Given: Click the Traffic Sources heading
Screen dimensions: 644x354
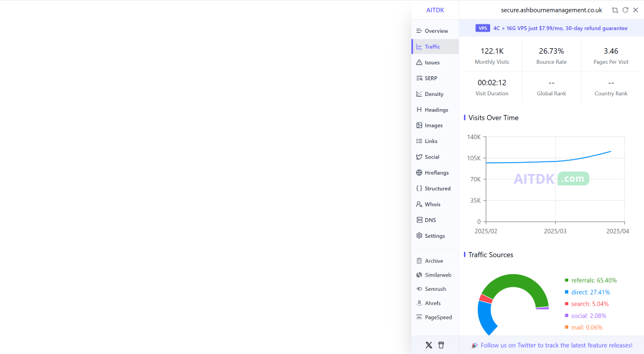Looking at the screenshot, I should coord(491,255).
